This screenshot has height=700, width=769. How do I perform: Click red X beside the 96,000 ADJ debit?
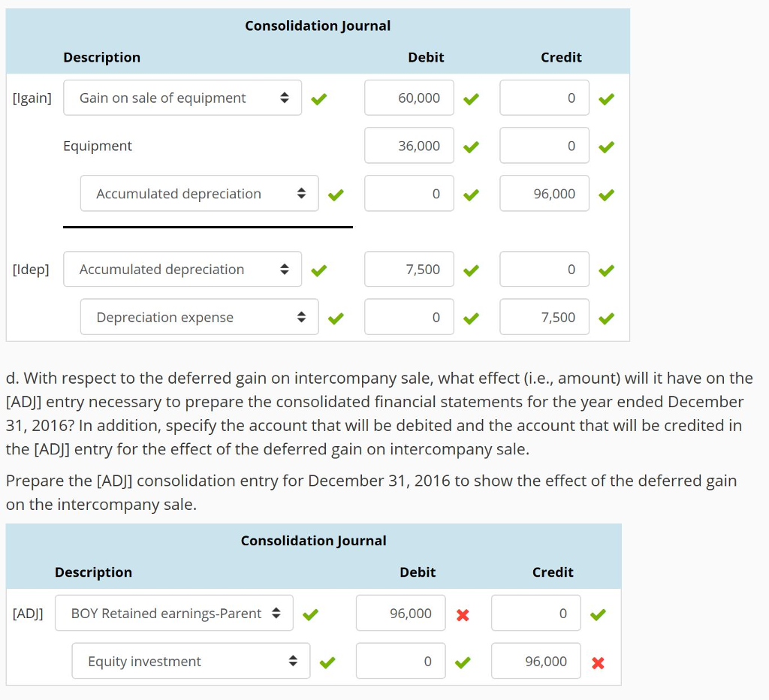[x=463, y=613]
